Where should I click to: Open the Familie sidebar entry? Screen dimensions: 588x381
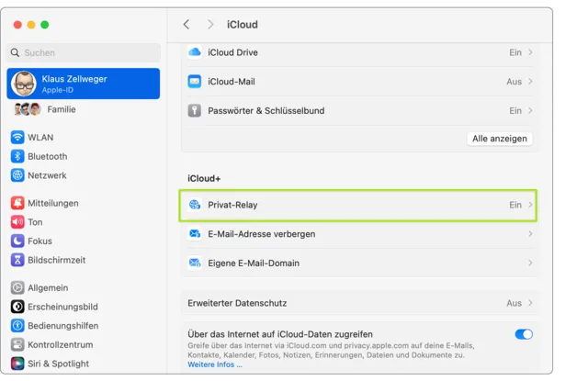coord(84,109)
